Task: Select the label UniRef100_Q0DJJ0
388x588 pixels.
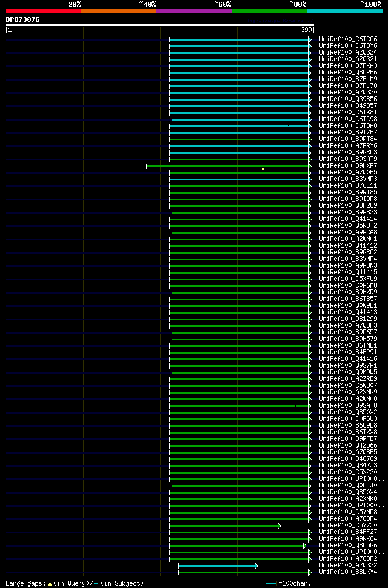Action: pyautogui.click(x=348, y=486)
